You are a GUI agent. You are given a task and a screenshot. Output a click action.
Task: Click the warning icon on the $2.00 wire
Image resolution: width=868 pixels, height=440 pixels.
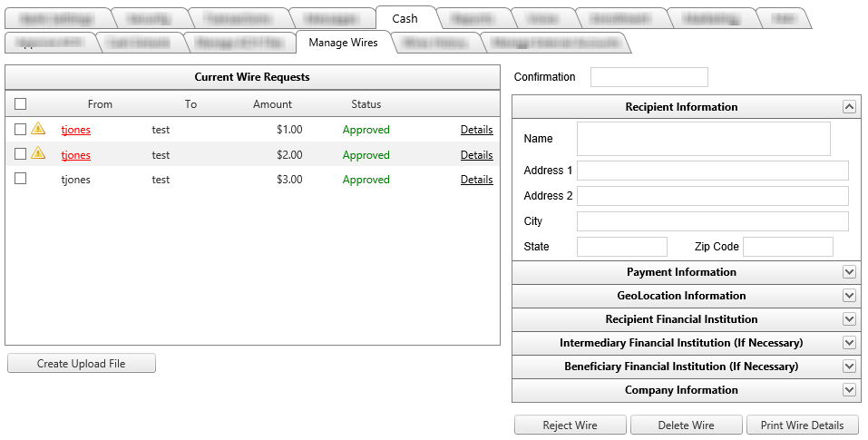(38, 153)
